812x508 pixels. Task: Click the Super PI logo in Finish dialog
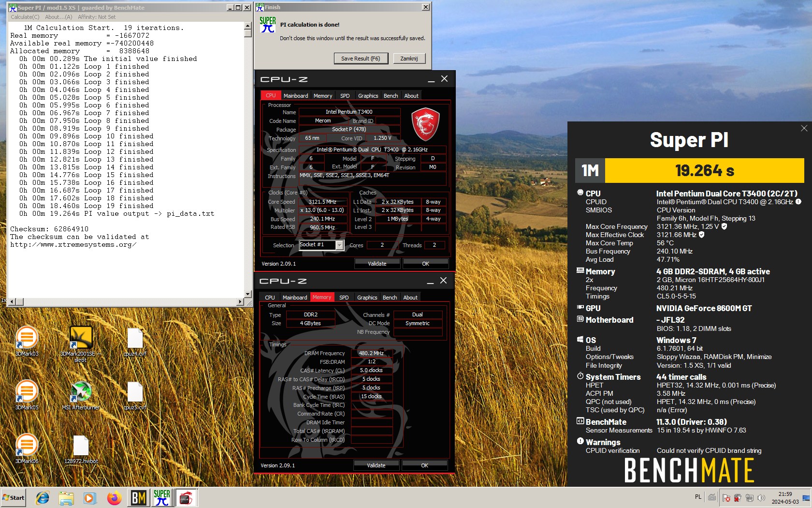coord(268,25)
